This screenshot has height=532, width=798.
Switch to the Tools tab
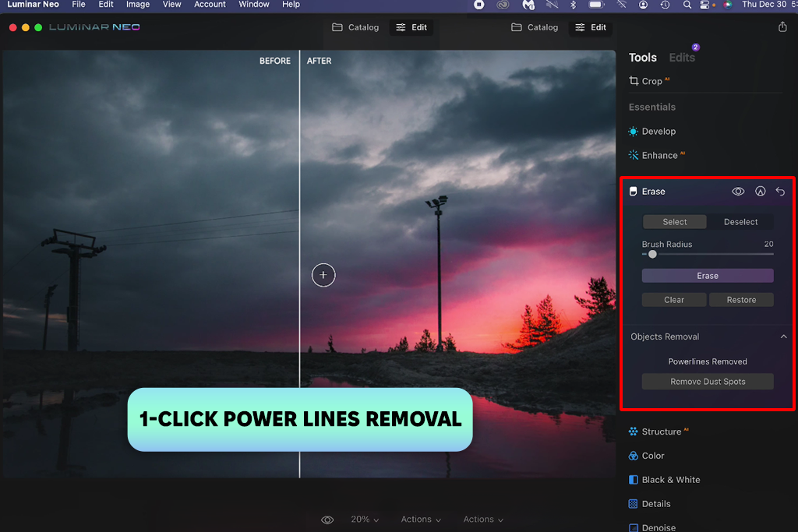pyautogui.click(x=642, y=58)
